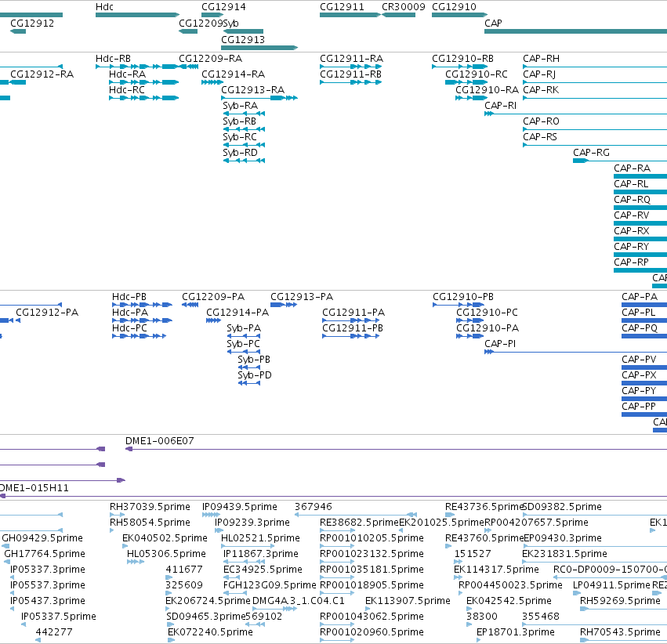Select the CG12912 gene label

click(x=32, y=23)
